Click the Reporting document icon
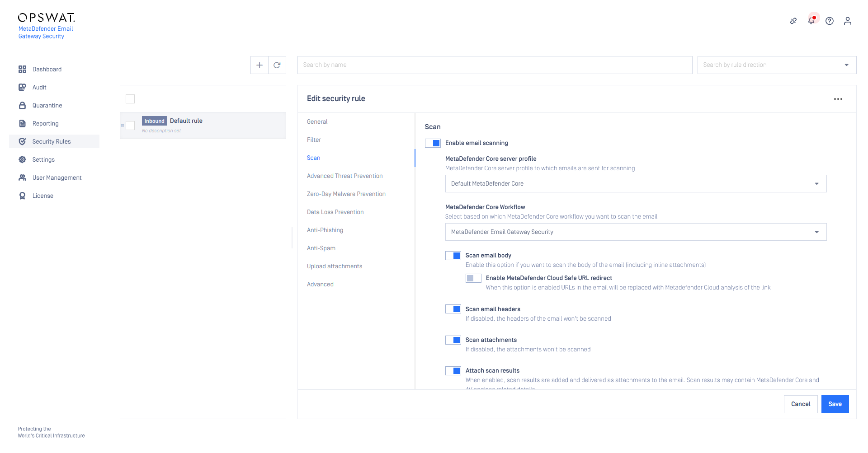This screenshot has width=868, height=453. coord(22,123)
